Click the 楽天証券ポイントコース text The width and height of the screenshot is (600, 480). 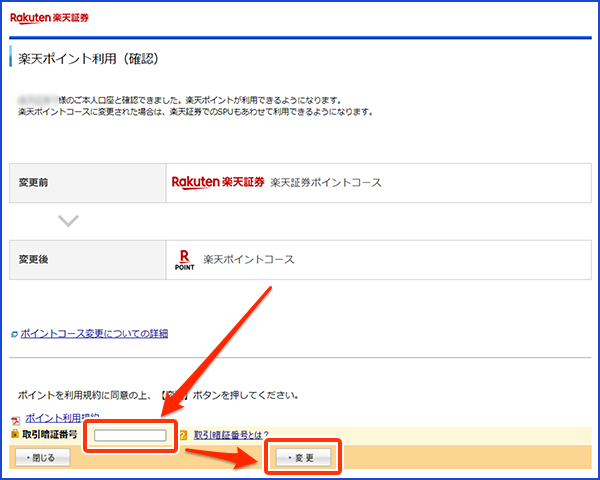coord(326,183)
